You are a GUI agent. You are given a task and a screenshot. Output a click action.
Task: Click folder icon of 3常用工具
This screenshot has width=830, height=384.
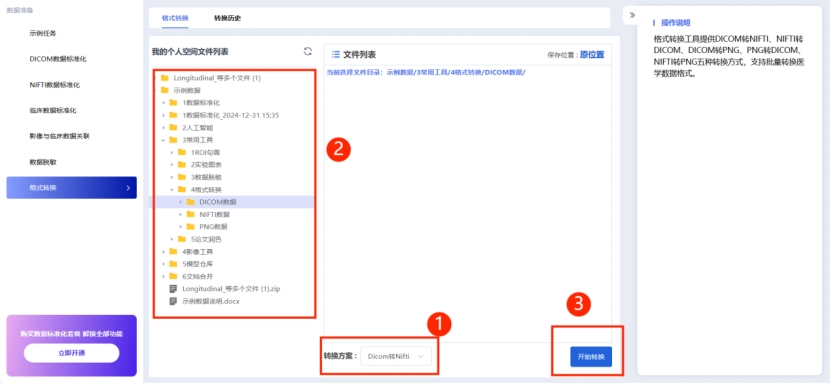(x=173, y=140)
